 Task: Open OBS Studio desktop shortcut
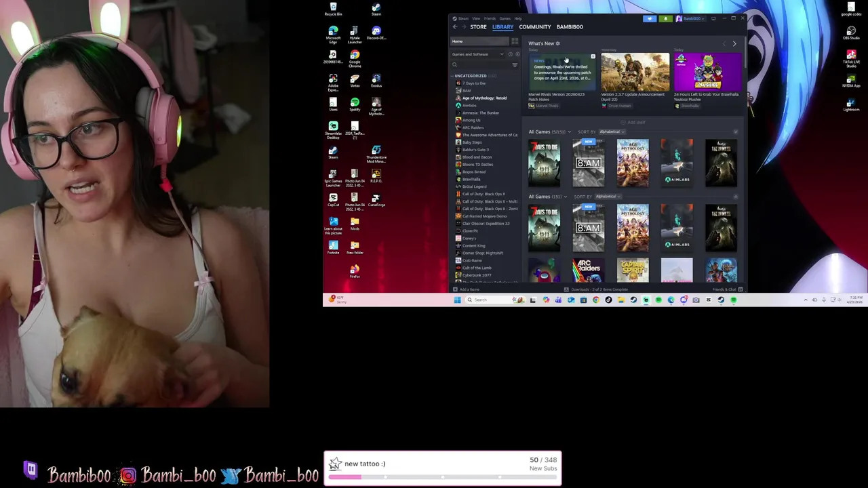tap(851, 33)
